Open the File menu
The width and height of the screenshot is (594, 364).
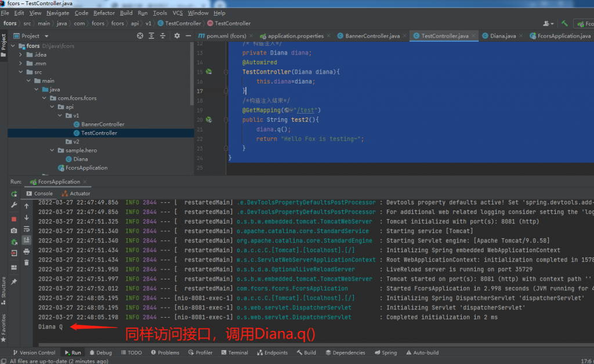click(5, 13)
